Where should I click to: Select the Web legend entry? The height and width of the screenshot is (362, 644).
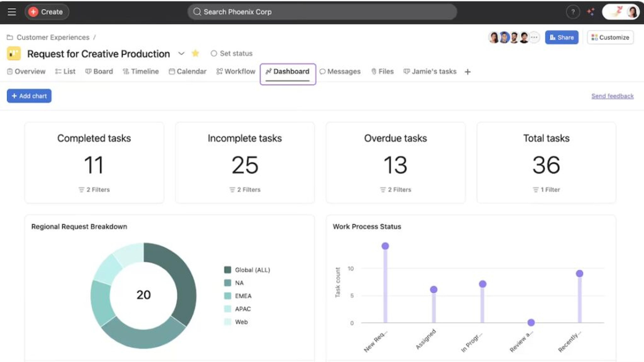pos(236,322)
